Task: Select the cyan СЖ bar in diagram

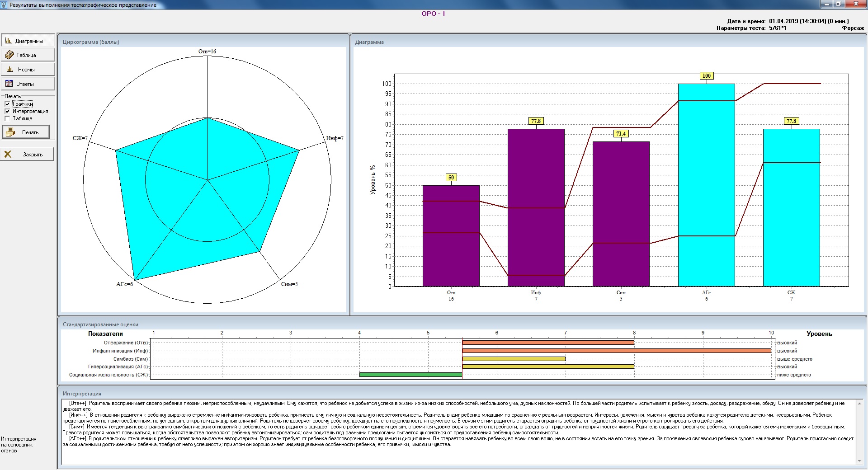Action: 791,208
